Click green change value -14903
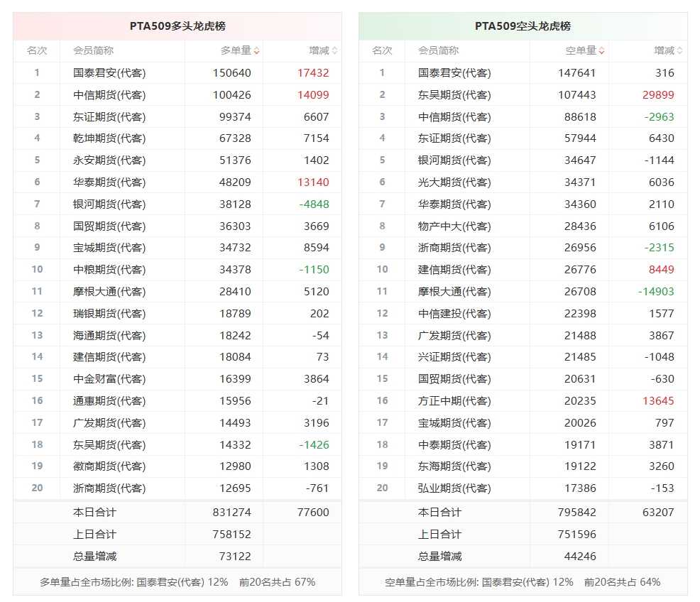Viewport: 700px width, 602px height. coord(656,291)
